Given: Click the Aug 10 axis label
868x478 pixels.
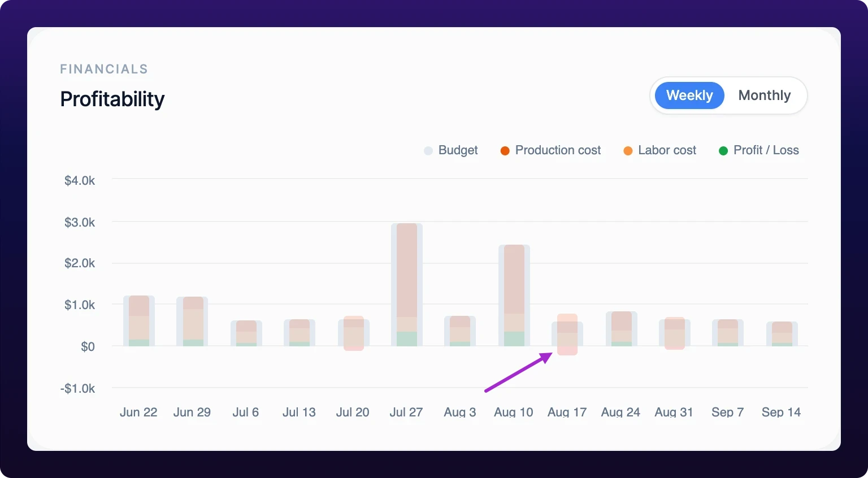Looking at the screenshot, I should point(514,412).
